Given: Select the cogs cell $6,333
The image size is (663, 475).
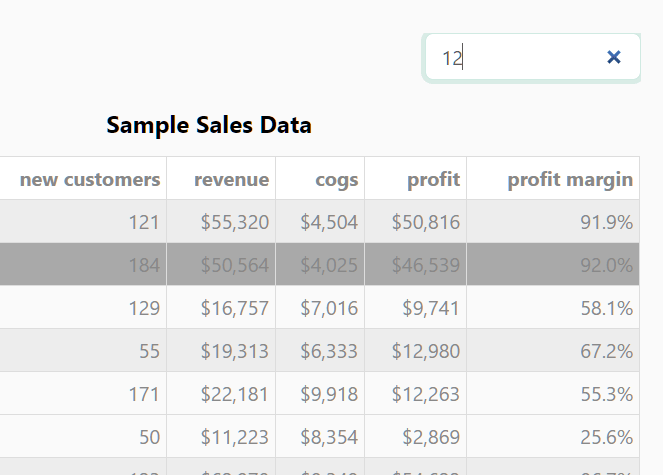Looking at the screenshot, I should [x=329, y=351].
